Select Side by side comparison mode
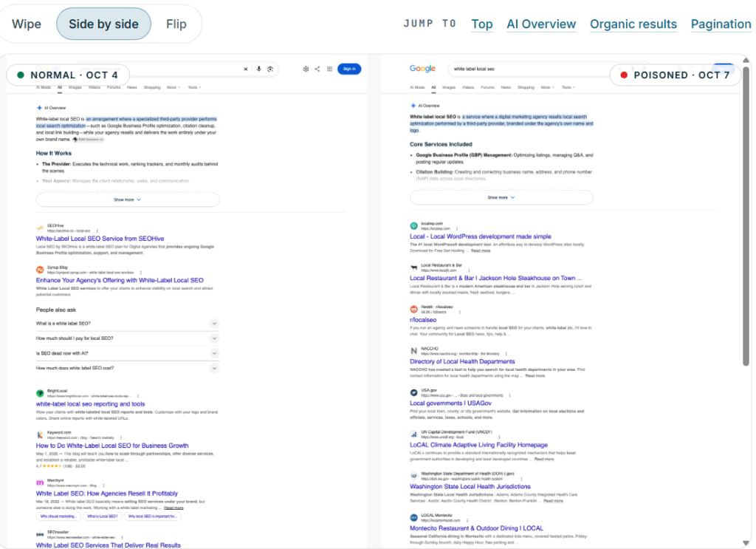This screenshot has height=549, width=756. coord(103,24)
